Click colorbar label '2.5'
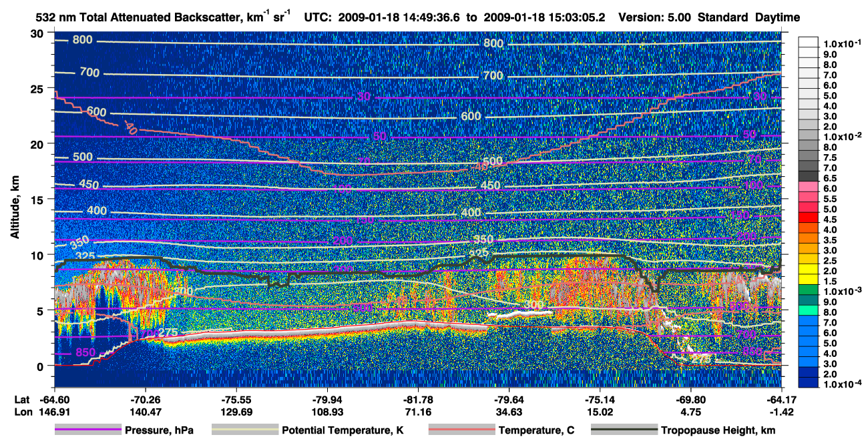This screenshot has width=868, height=445. [830, 261]
